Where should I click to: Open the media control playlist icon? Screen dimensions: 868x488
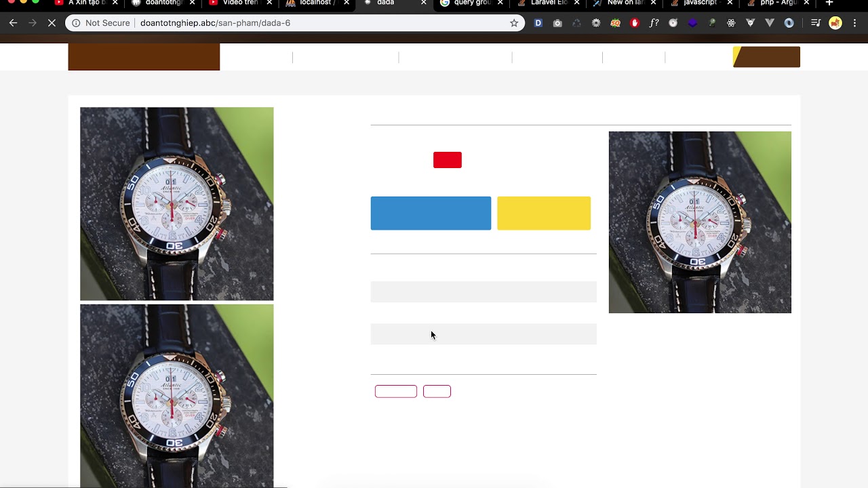[816, 23]
